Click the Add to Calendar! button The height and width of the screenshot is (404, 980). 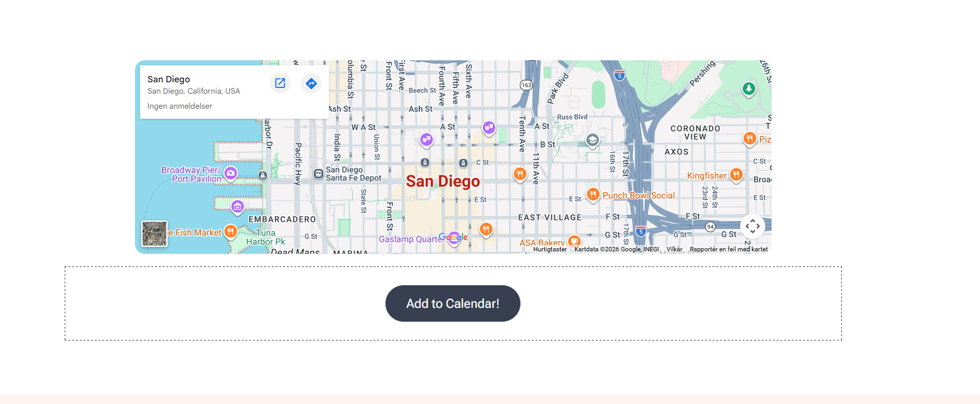click(453, 303)
